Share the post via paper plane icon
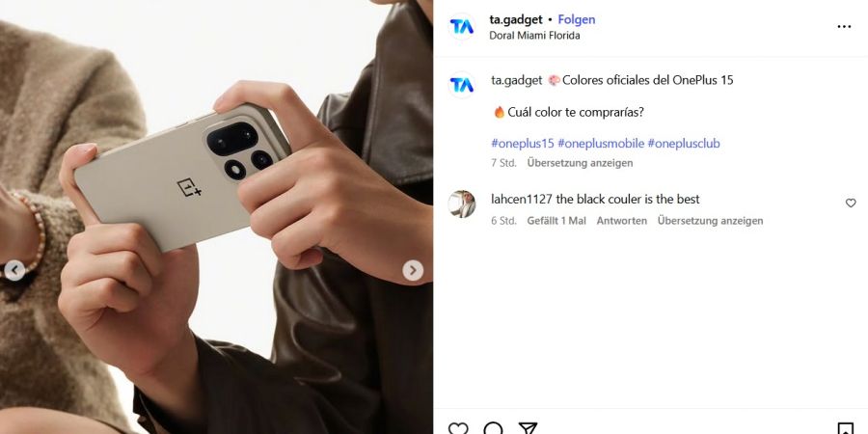Viewport: 868px width, 434px height. (x=528, y=428)
